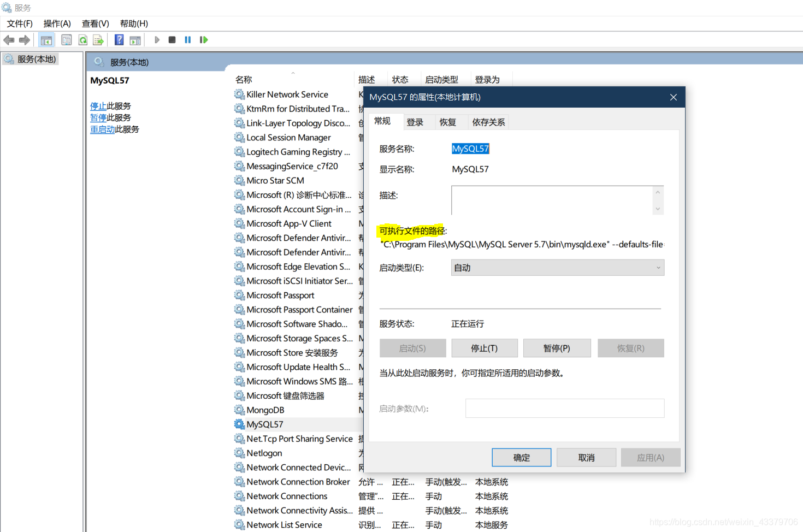The image size is (803, 532).
Task: Click the start service play icon
Action: click(x=157, y=40)
